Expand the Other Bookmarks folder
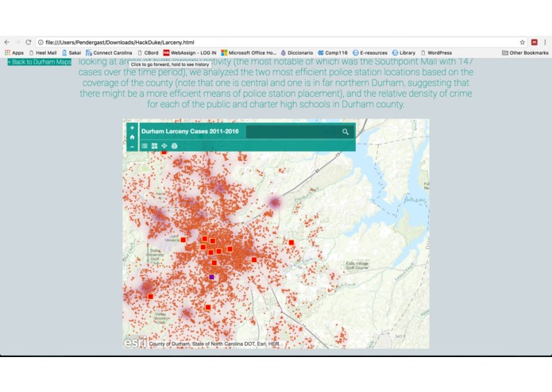The width and height of the screenshot is (552, 392). [525, 52]
